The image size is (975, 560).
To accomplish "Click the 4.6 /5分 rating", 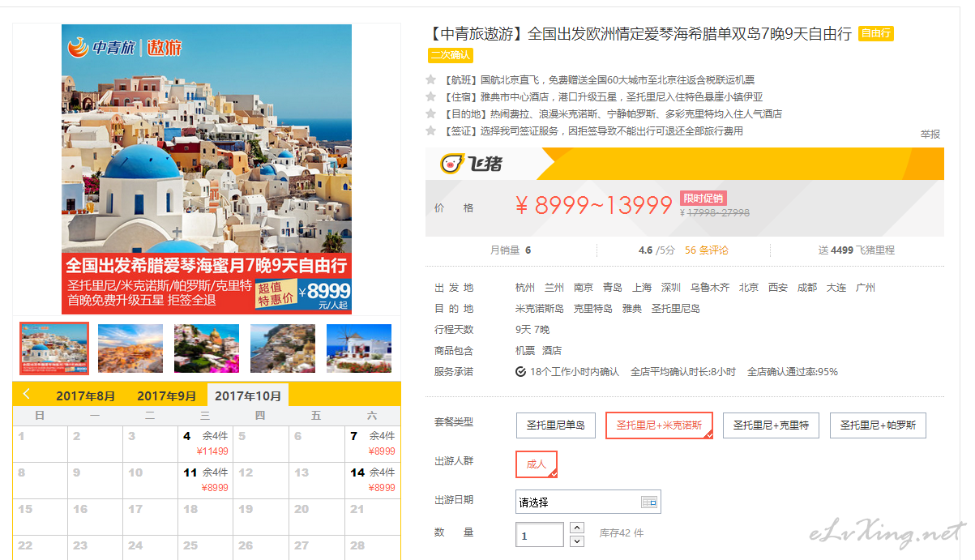I will [x=656, y=250].
